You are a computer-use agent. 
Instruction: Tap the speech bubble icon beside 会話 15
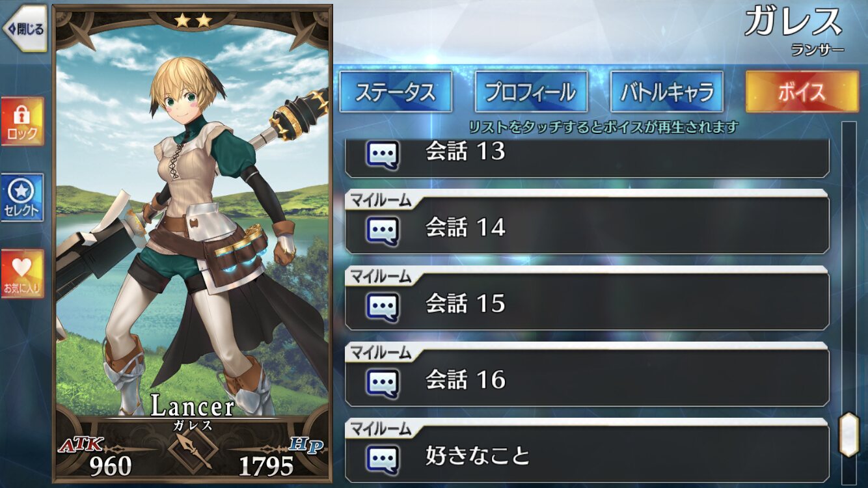tap(383, 306)
